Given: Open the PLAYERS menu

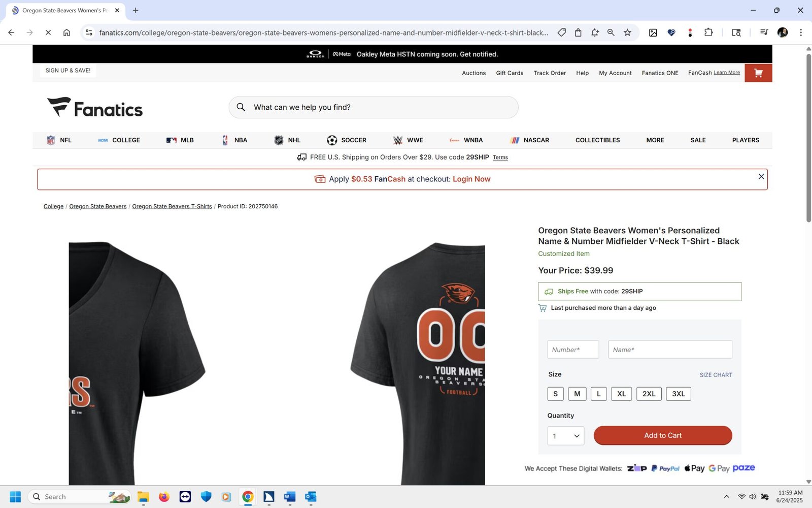Looking at the screenshot, I should coord(746,140).
